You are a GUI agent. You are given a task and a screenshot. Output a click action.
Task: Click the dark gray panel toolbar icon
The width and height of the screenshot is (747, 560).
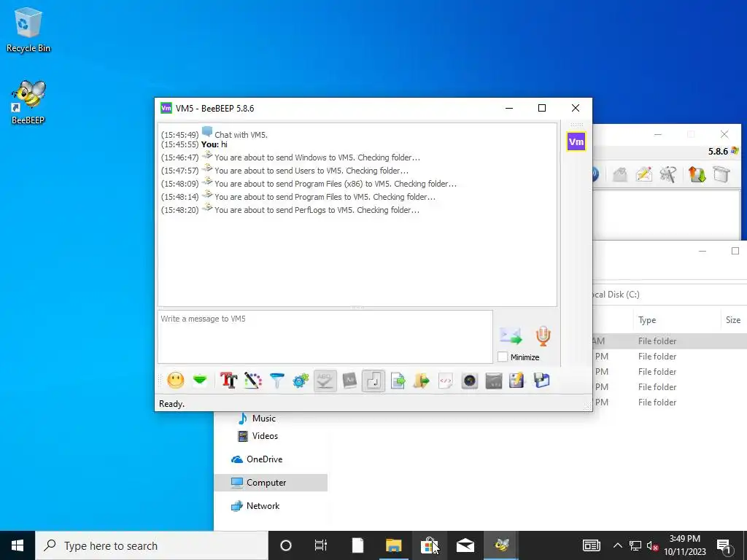coord(494,381)
